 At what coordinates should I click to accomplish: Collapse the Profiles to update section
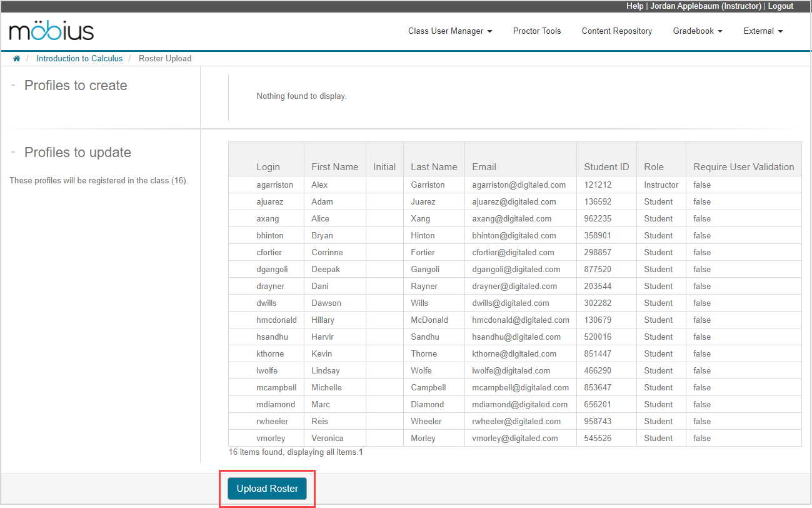13,152
